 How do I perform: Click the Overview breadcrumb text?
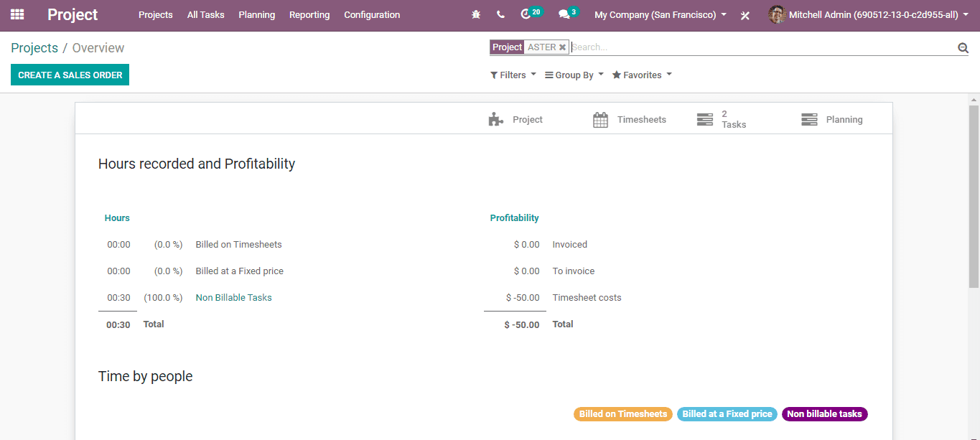[x=98, y=48]
